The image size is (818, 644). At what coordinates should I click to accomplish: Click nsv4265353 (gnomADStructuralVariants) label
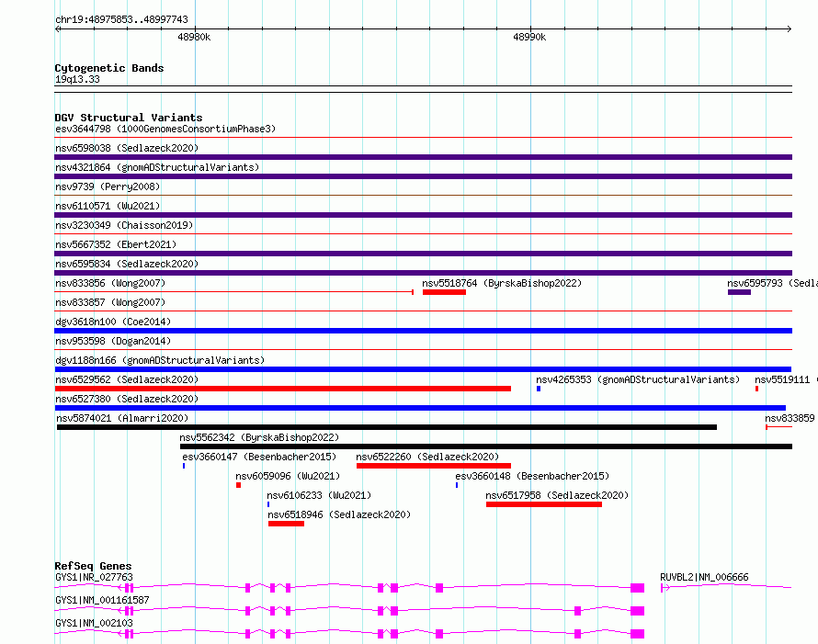(x=638, y=379)
